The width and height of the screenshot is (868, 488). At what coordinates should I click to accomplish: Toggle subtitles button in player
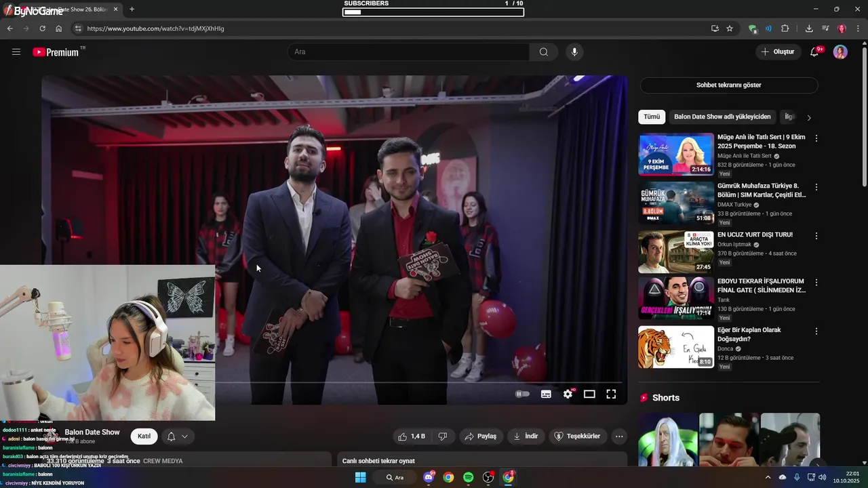(546, 394)
